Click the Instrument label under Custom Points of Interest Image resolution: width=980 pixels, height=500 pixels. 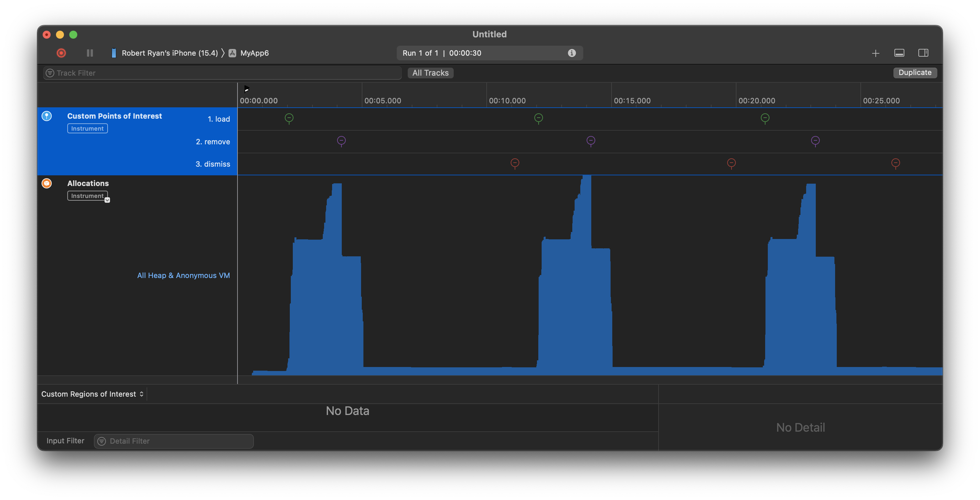tap(87, 128)
